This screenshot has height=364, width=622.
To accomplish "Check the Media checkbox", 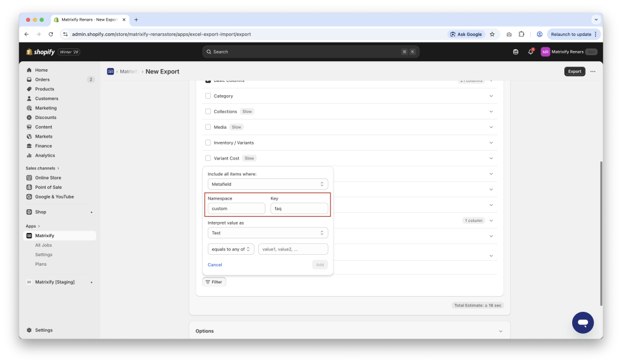I will click(210, 127).
